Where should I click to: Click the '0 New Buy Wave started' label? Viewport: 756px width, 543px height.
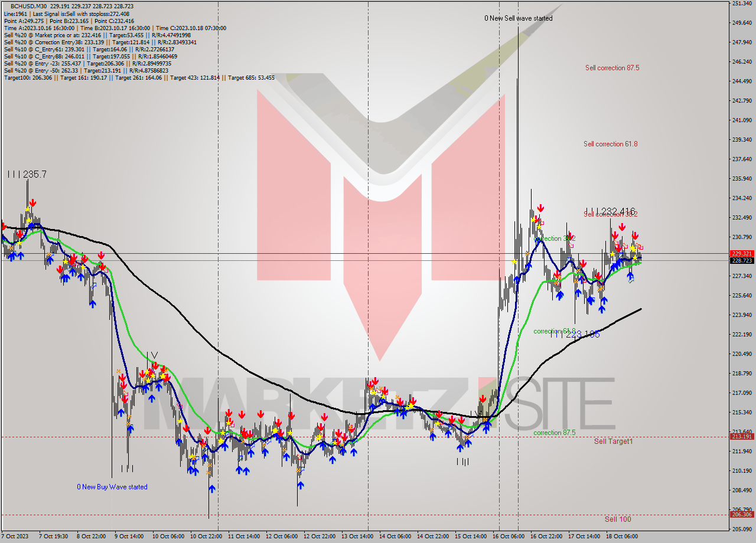[112, 487]
